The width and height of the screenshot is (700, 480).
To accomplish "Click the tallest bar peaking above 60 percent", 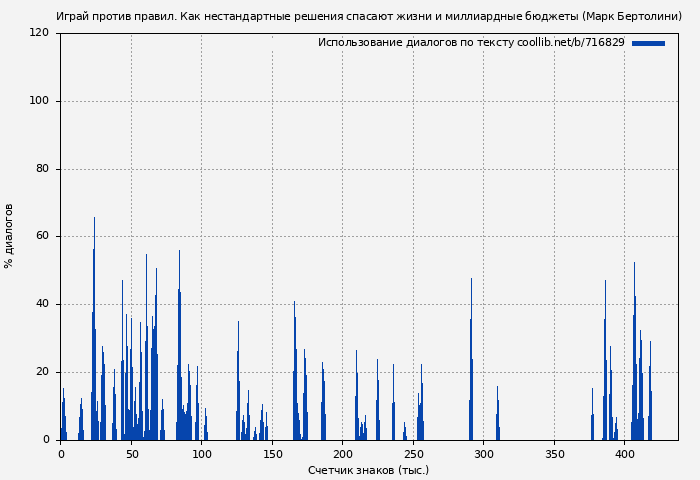I will [94, 330].
